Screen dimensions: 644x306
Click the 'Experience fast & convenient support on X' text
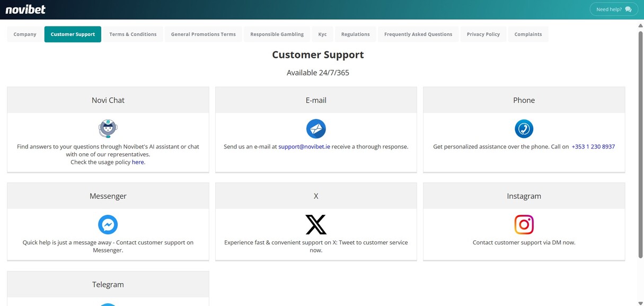click(280, 242)
